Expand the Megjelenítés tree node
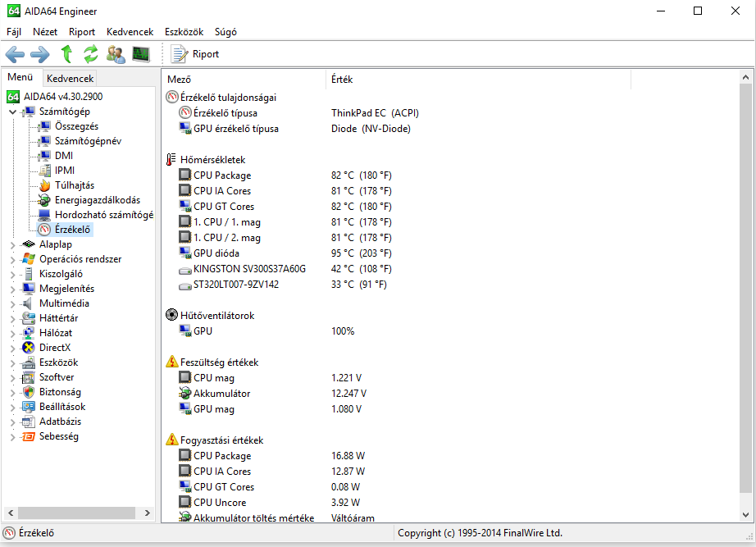756x547 pixels. pos(13,289)
